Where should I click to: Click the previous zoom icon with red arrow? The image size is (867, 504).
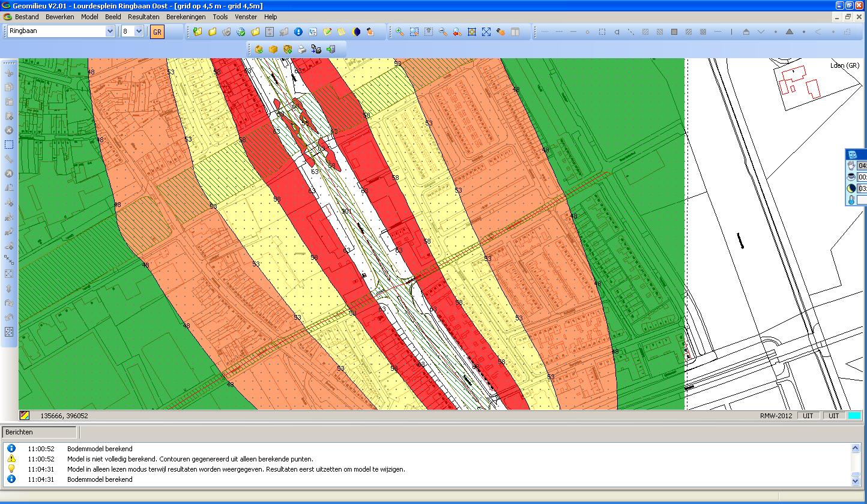point(458,32)
